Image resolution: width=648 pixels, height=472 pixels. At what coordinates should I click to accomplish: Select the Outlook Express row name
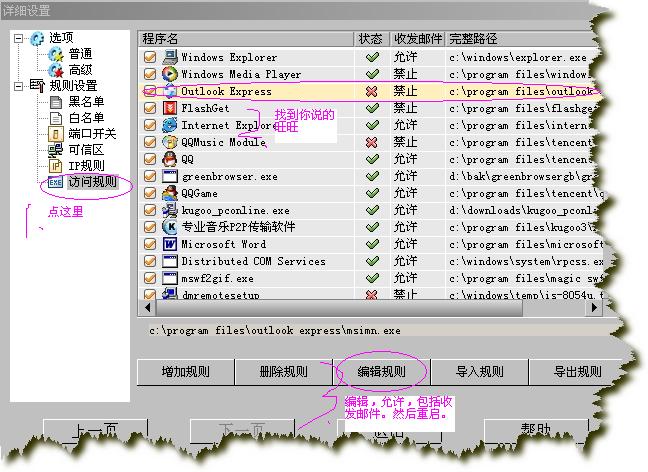tap(226, 91)
